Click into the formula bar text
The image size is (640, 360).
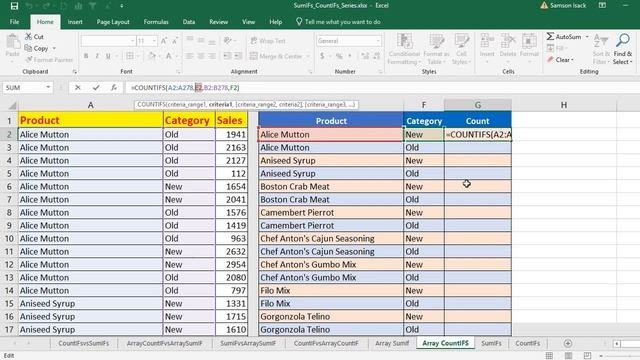click(x=186, y=87)
